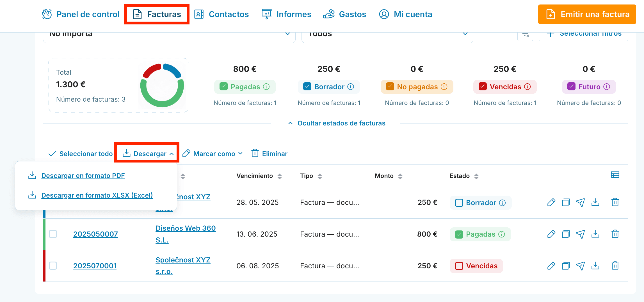Choose Descargar en formato XLSX (Excel)
644x302 pixels.
click(x=97, y=195)
